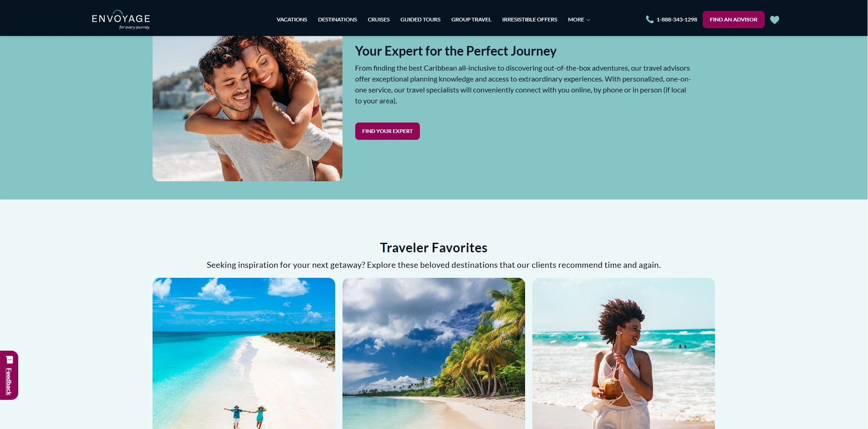Viewport: 868px width, 429px height.
Task: Open the woman holding coconut card
Action: 623,353
